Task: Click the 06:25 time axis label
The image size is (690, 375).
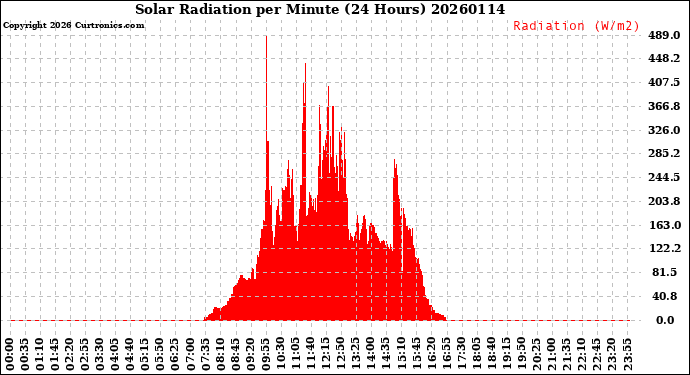Action: (x=175, y=354)
